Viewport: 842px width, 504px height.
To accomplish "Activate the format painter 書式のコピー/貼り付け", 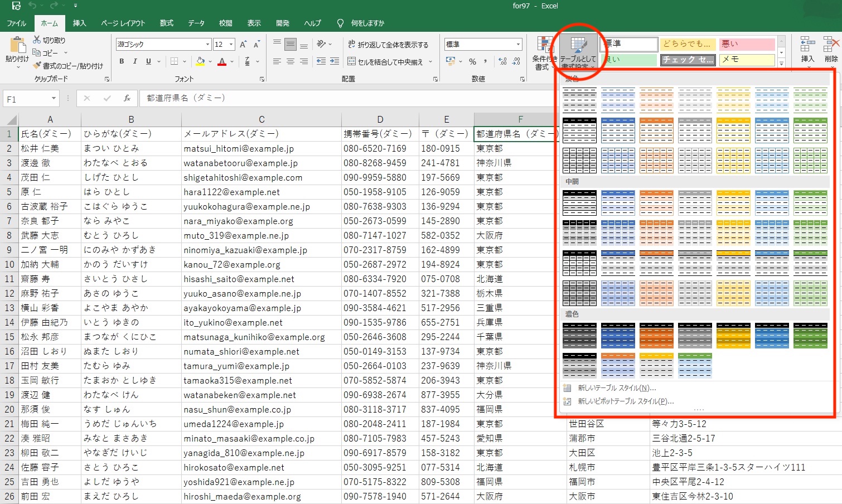I will coord(67,66).
